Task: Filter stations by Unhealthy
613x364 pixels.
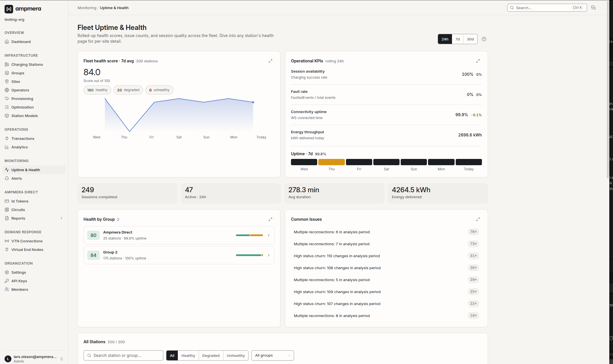Action: [x=236, y=355]
